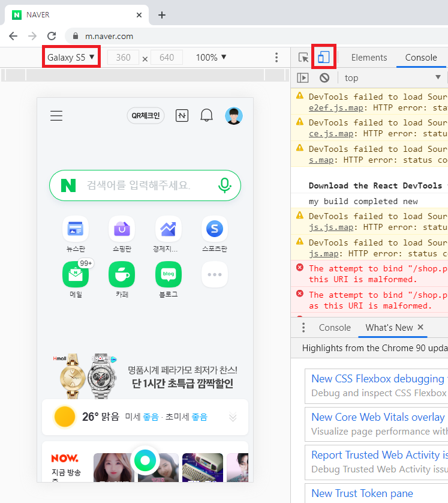Open New Core Web Vitals overlay link
This screenshot has height=503, width=448.
(378, 417)
